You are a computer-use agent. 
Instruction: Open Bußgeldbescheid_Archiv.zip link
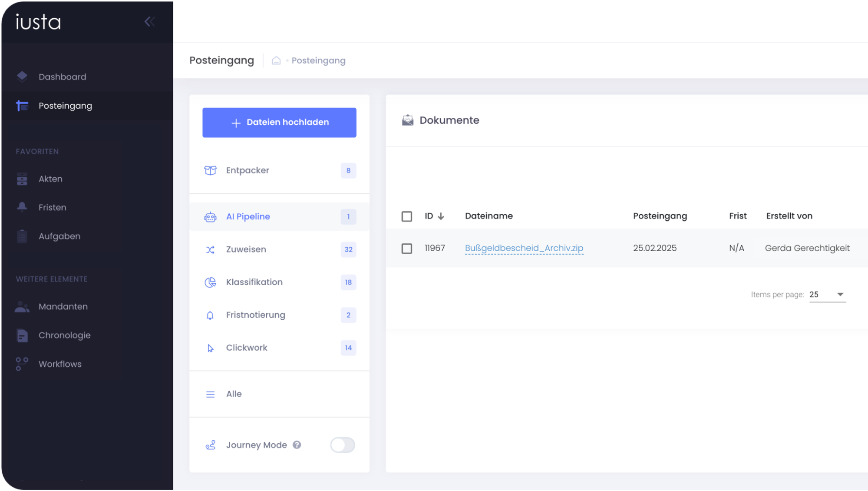coord(524,248)
